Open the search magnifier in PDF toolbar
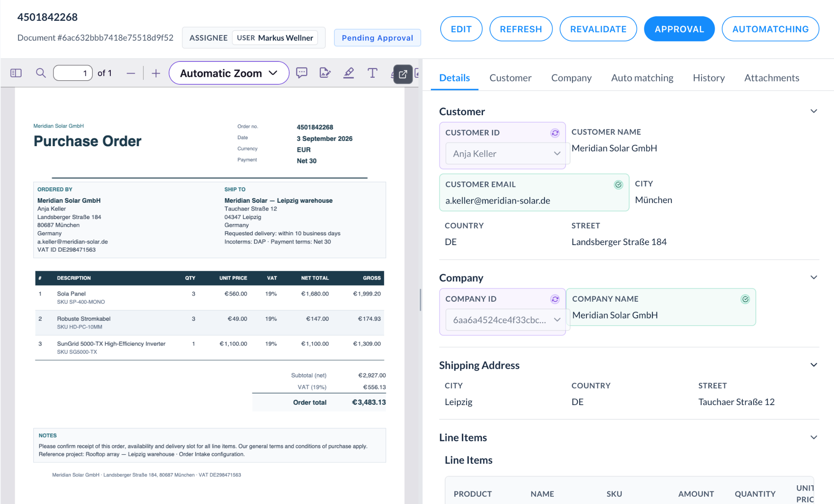 click(41, 73)
